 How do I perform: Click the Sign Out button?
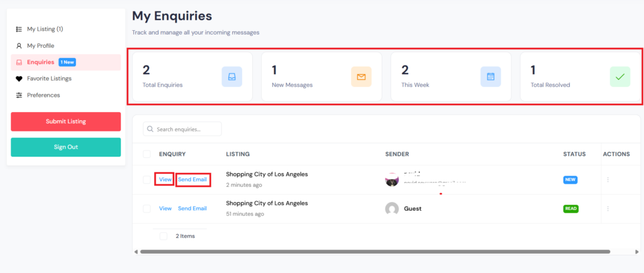tap(65, 147)
